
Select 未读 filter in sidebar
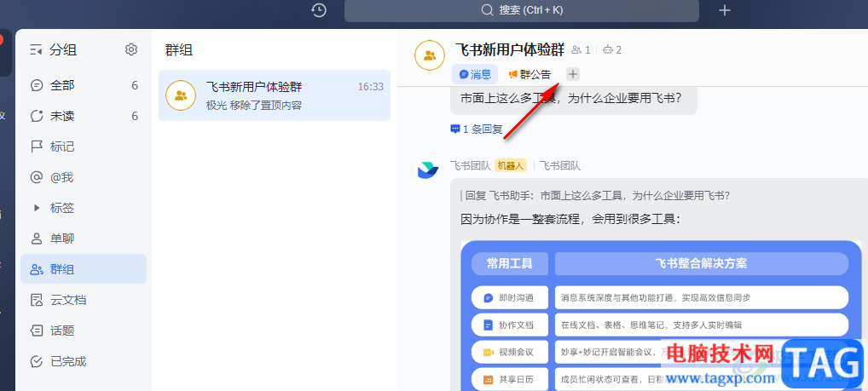(x=84, y=116)
